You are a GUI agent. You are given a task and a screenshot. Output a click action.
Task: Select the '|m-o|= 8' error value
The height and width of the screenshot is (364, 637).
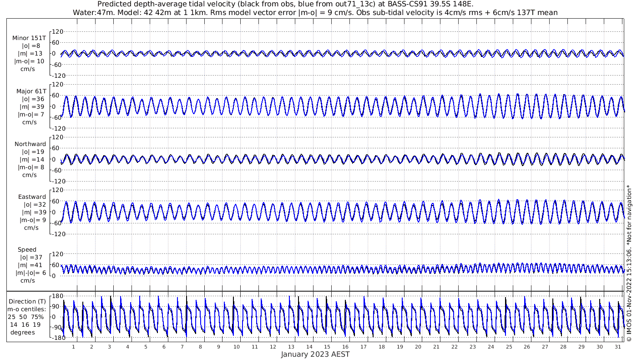click(31, 167)
